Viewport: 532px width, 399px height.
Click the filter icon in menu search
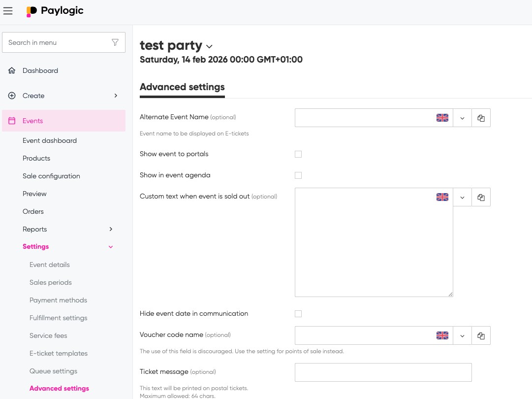[115, 42]
